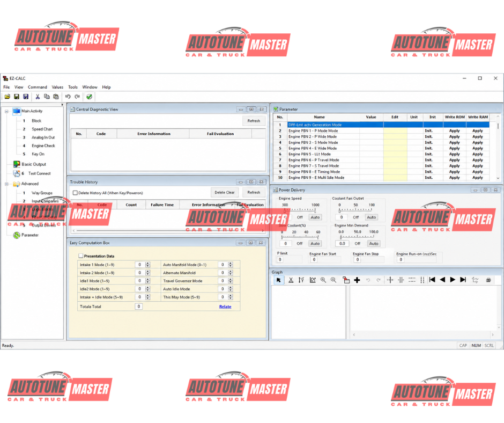This screenshot has width=504, height=423.
Task: Click the Intake 1 Mode stepper arrows
Action: (147, 265)
